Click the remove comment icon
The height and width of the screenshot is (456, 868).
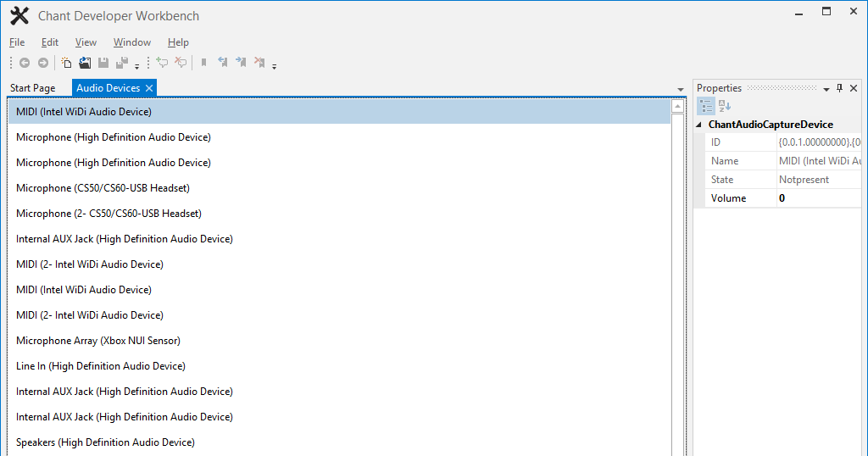181,63
